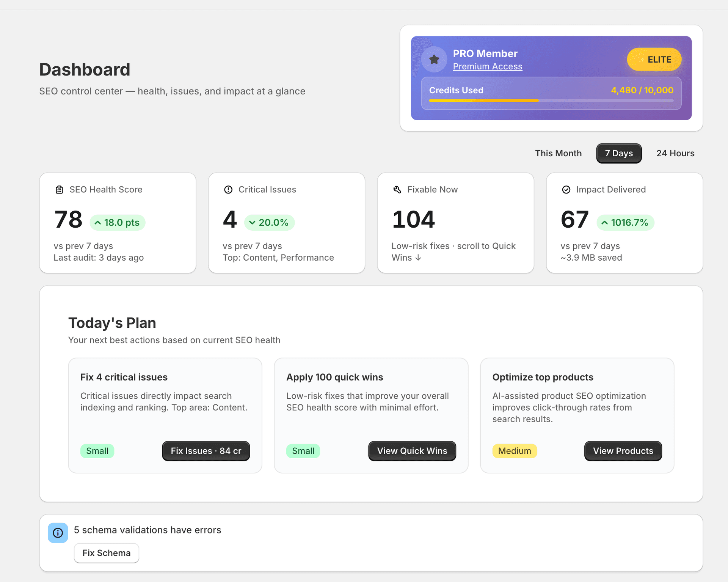Open View Quick Wins
728x582 pixels.
pyautogui.click(x=412, y=451)
